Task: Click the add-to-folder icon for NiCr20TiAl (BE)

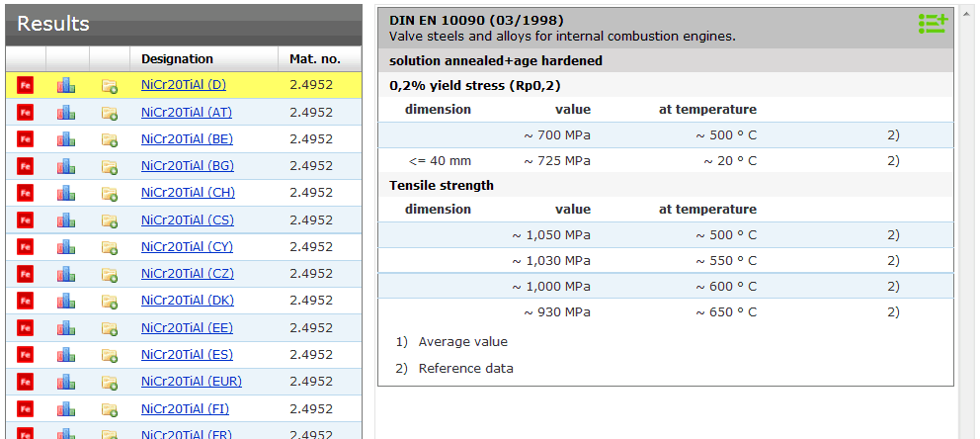Action: click(x=109, y=139)
